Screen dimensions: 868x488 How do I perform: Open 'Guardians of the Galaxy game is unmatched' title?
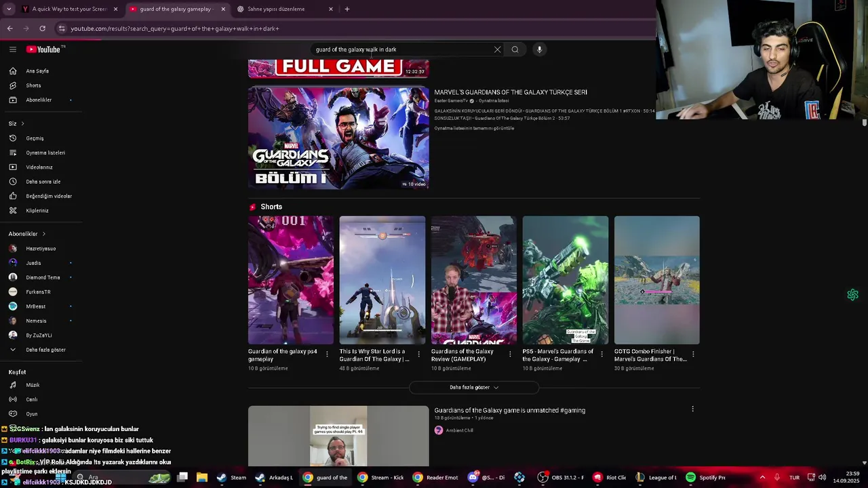coord(509,410)
